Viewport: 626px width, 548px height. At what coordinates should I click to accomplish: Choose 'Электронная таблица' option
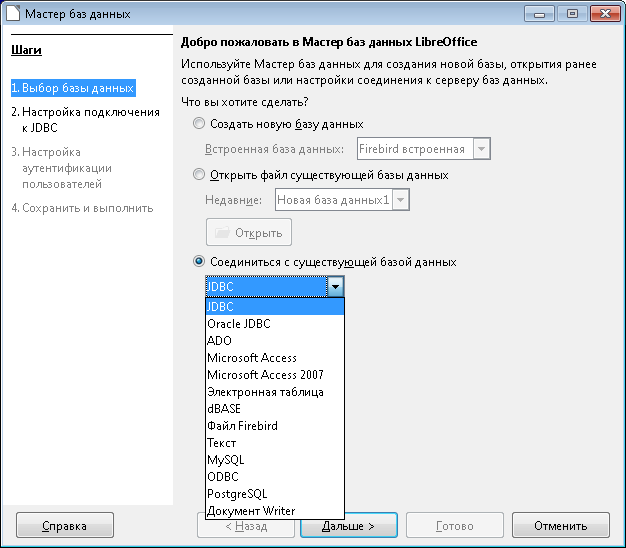(275, 392)
